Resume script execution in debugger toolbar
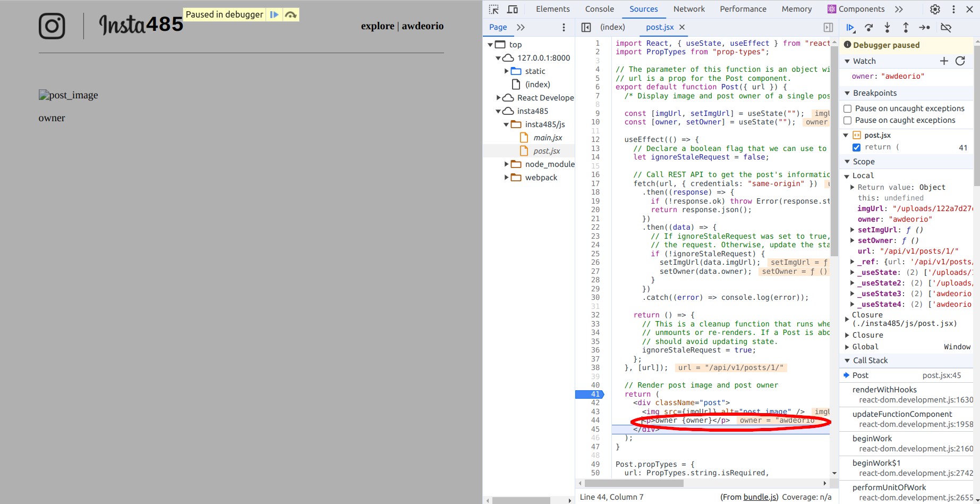Screen dimensions: 980x504 (x=850, y=28)
